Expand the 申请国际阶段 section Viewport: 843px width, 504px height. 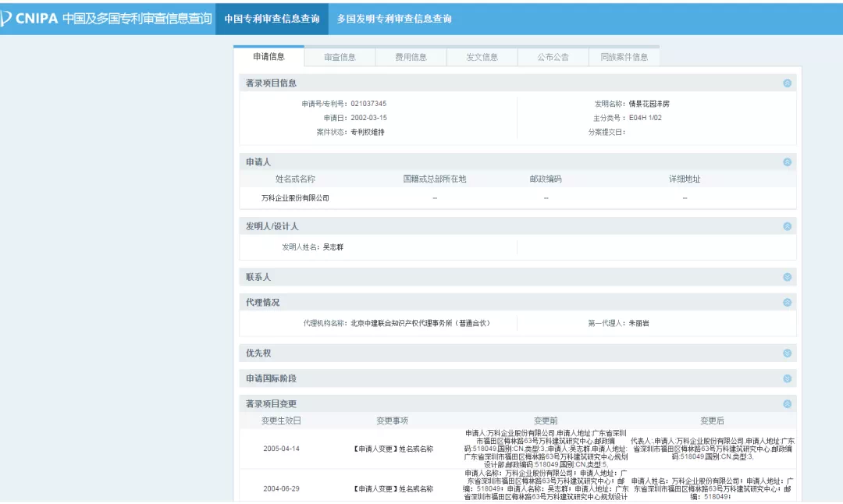(787, 379)
